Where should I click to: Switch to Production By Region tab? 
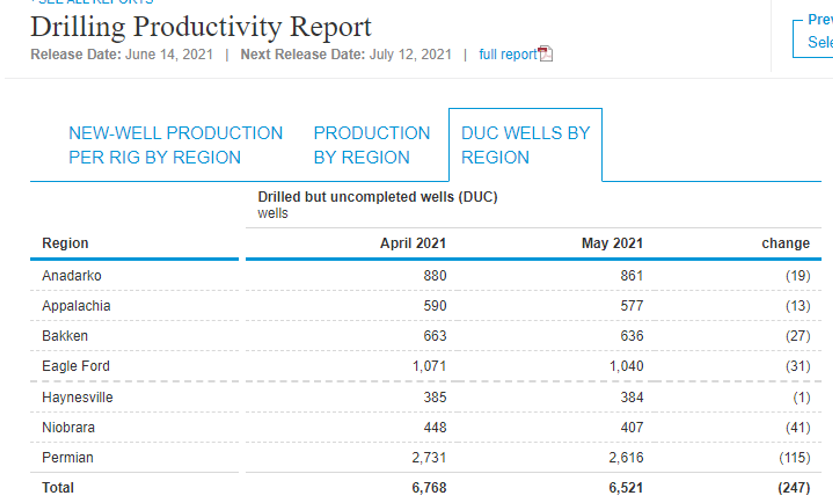(x=372, y=145)
